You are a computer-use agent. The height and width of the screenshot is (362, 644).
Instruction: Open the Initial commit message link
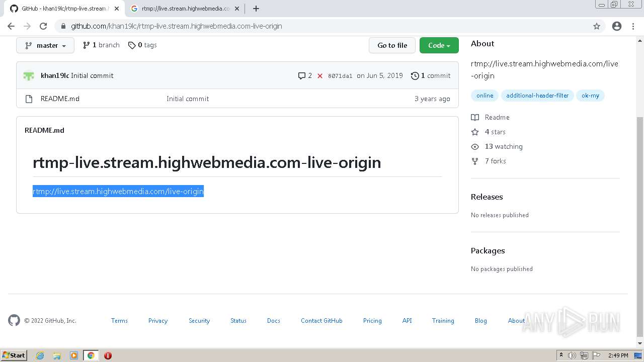(92, 75)
